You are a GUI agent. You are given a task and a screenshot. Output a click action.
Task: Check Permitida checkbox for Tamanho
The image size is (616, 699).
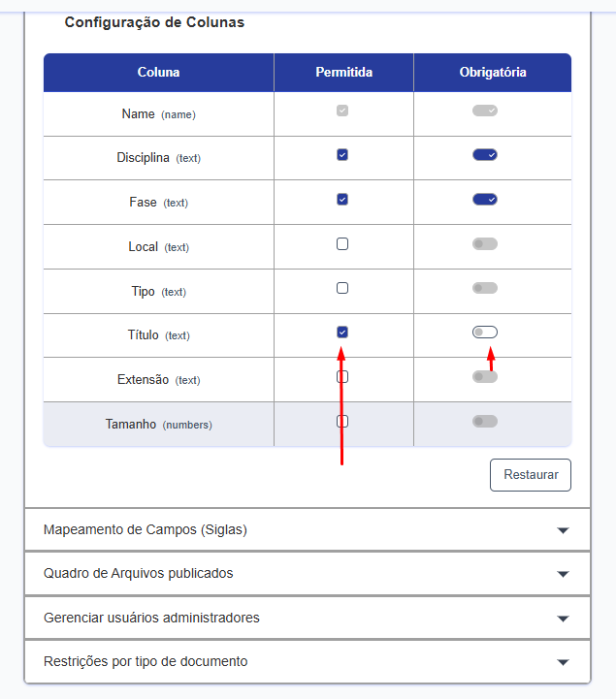click(x=342, y=421)
